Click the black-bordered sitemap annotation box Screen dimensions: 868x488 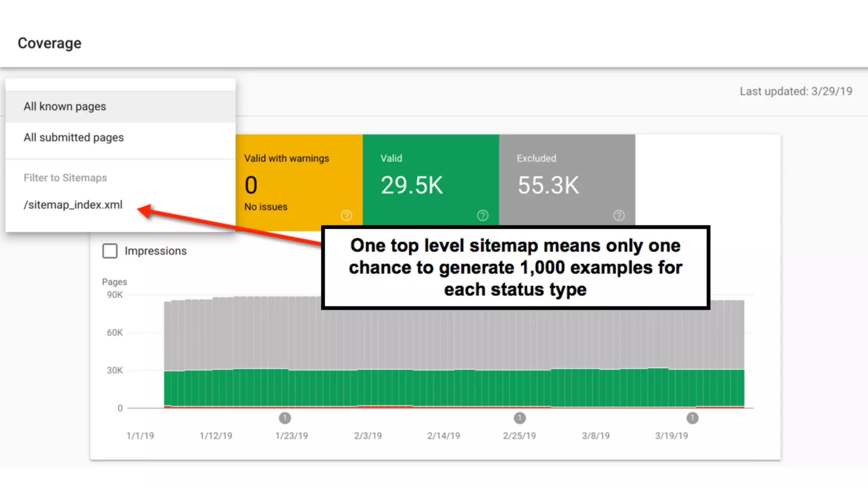pos(515,267)
